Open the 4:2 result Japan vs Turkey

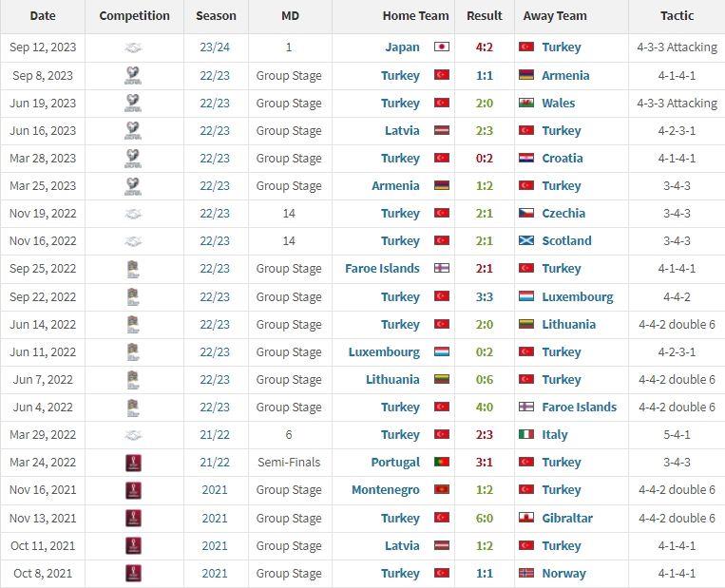point(484,47)
